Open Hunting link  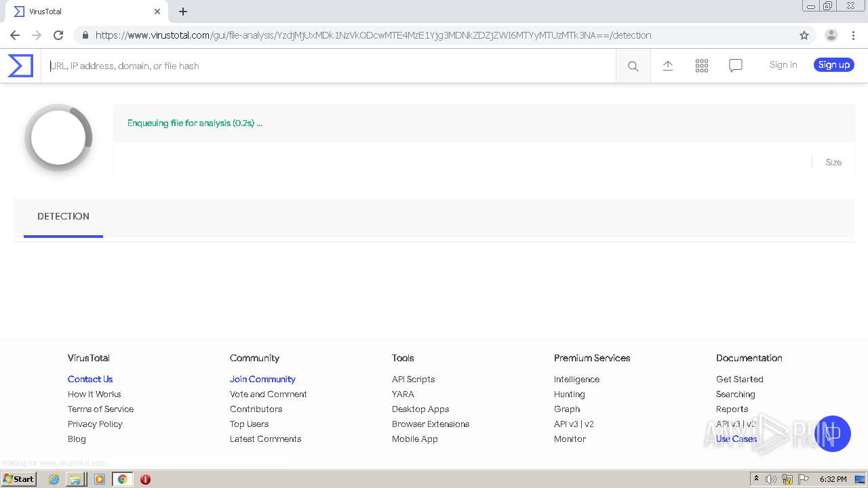[569, 394]
